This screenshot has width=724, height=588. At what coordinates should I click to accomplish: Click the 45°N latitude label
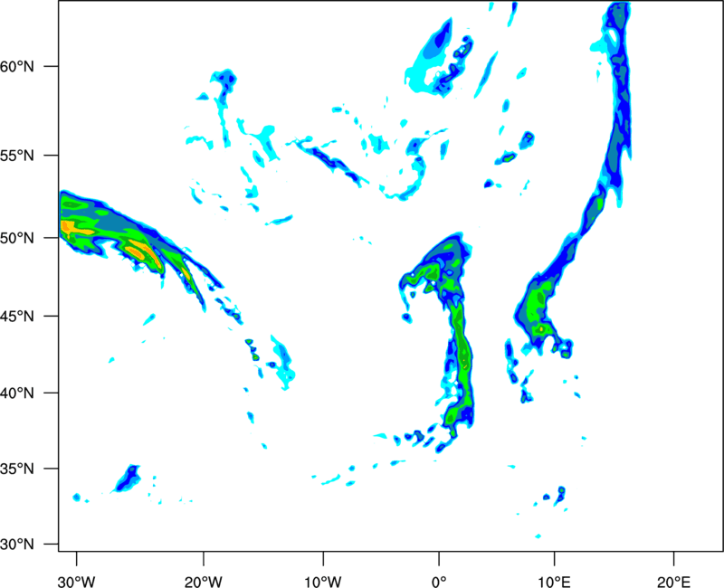(17, 317)
